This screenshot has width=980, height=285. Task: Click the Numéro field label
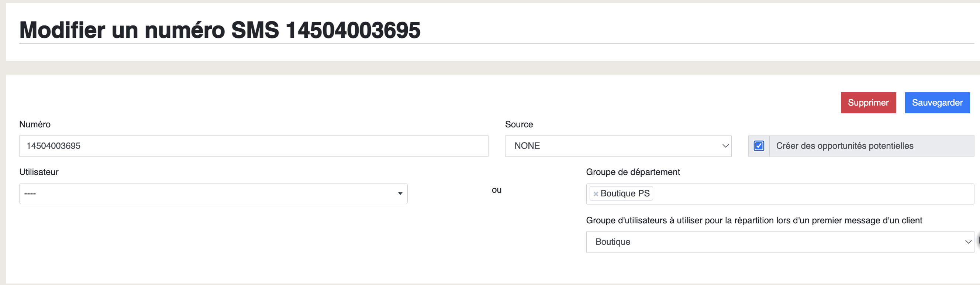tap(35, 124)
